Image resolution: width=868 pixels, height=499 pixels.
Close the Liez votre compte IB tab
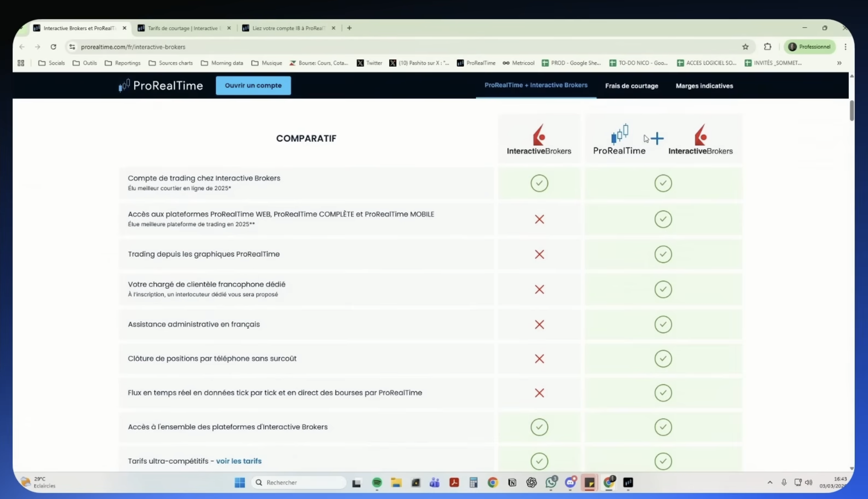[x=333, y=28]
